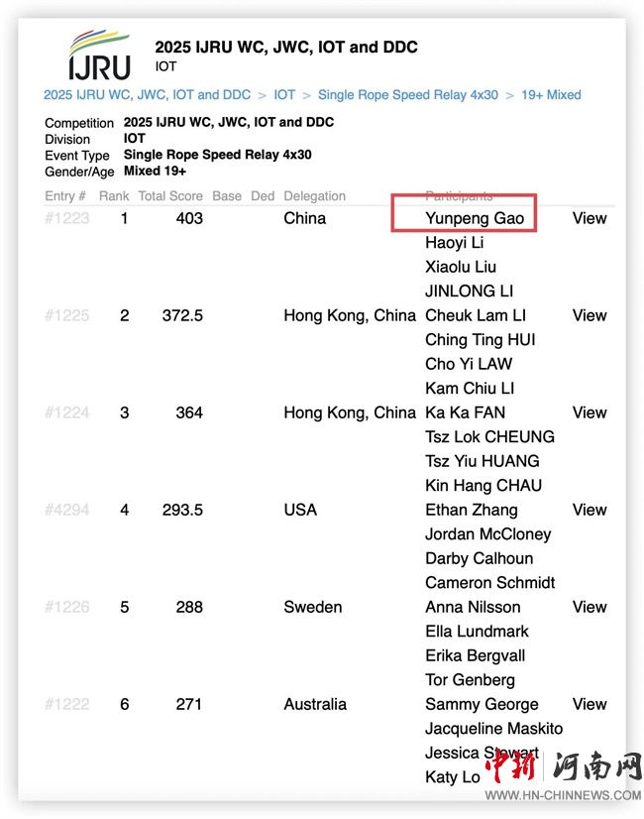The height and width of the screenshot is (819, 644).
Task: Select the 19+ Mixed breadcrumb link
Action: click(549, 95)
